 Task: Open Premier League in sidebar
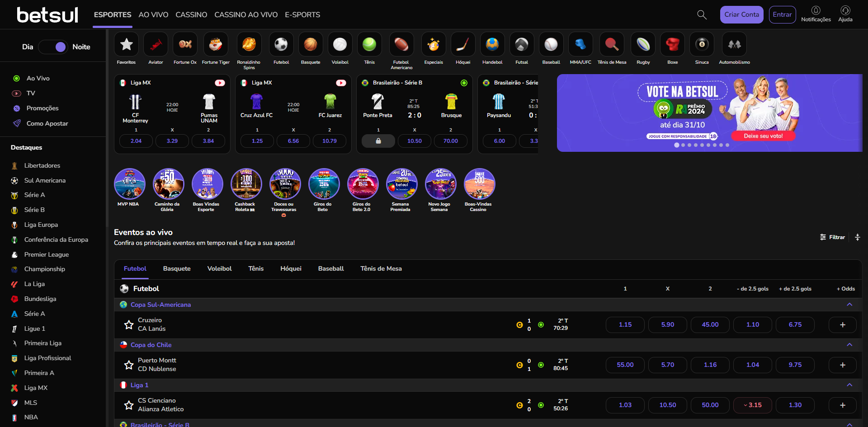pos(47,255)
